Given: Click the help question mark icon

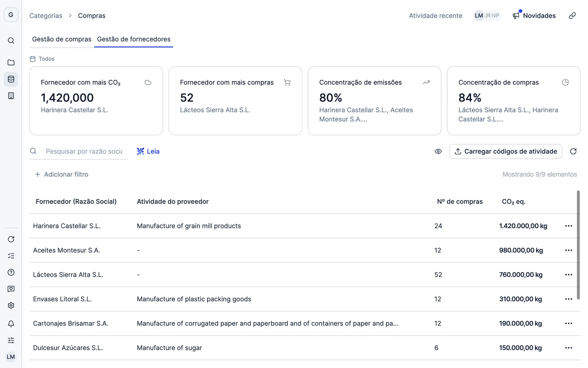Looking at the screenshot, I should tap(11, 272).
